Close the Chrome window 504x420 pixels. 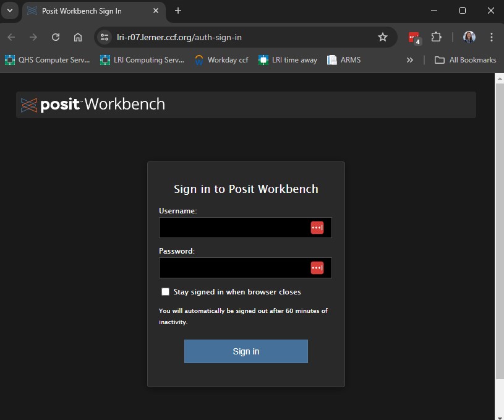491,11
